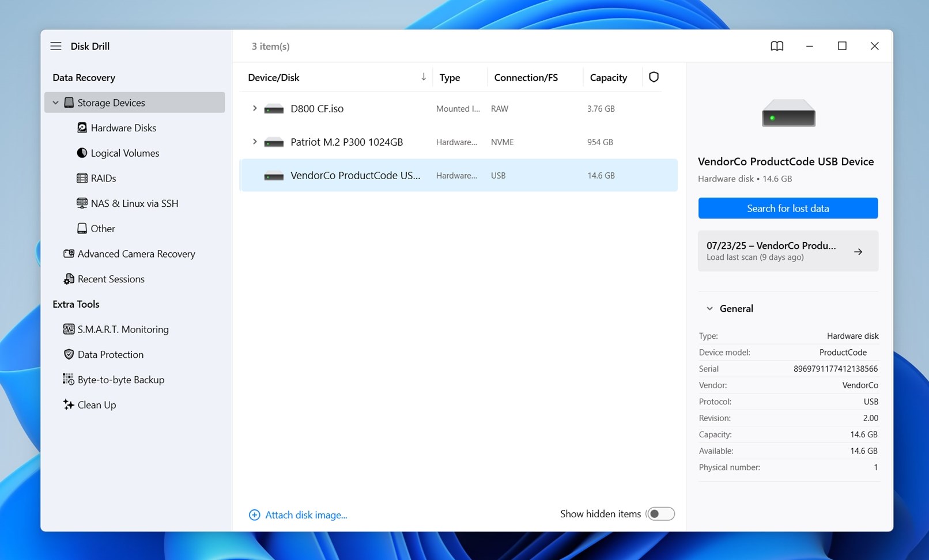Click the NVME connection cell
The height and width of the screenshot is (560, 929).
pyautogui.click(x=502, y=142)
